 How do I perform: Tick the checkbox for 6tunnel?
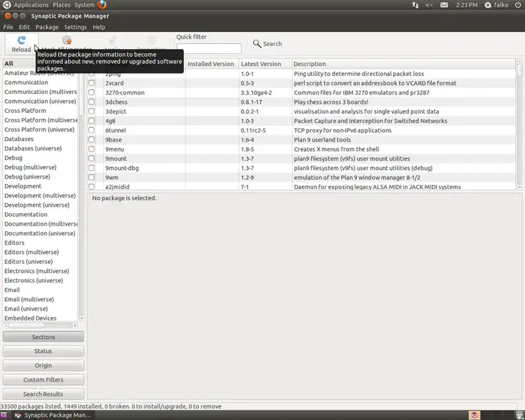tap(91, 130)
